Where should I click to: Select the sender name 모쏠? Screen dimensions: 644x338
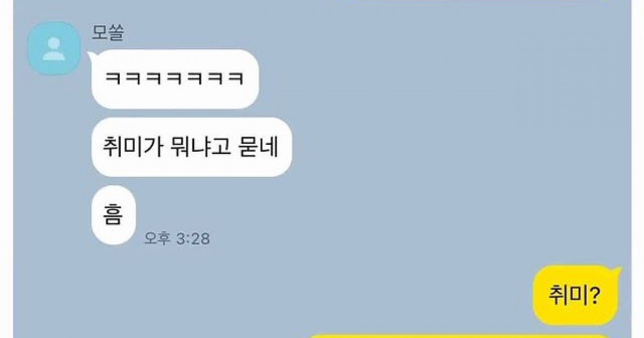point(109,33)
